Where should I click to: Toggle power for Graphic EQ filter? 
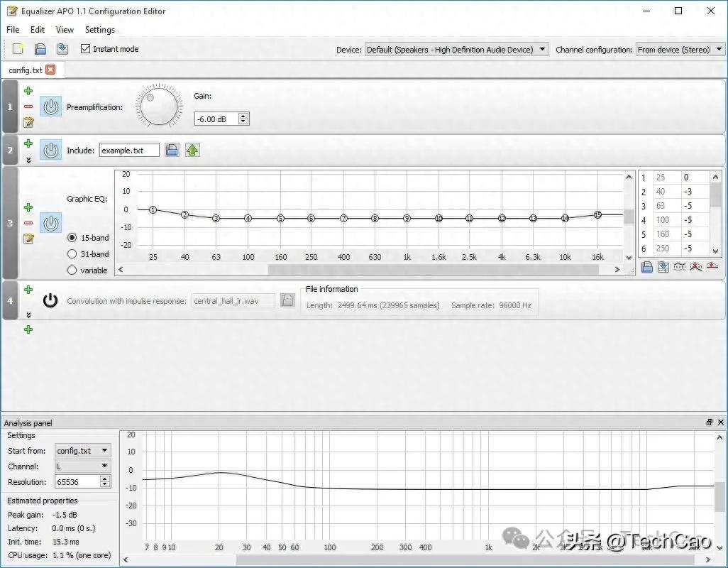(50, 223)
